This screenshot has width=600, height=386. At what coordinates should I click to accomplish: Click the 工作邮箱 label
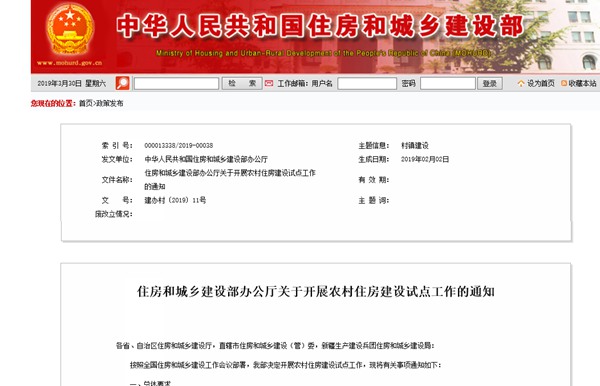292,83
